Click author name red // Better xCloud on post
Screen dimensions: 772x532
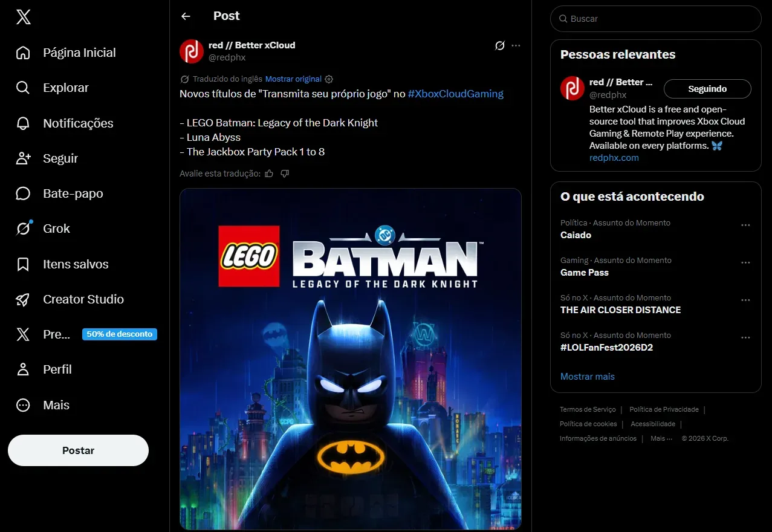coord(252,45)
